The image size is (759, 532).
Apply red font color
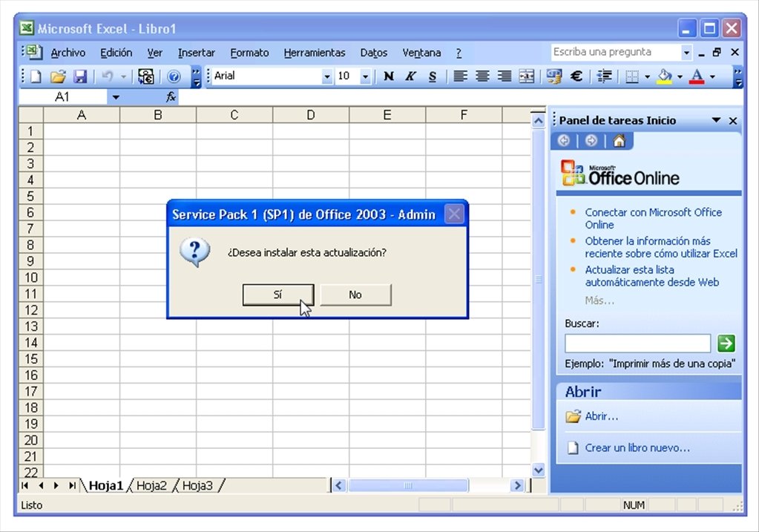[x=697, y=76]
